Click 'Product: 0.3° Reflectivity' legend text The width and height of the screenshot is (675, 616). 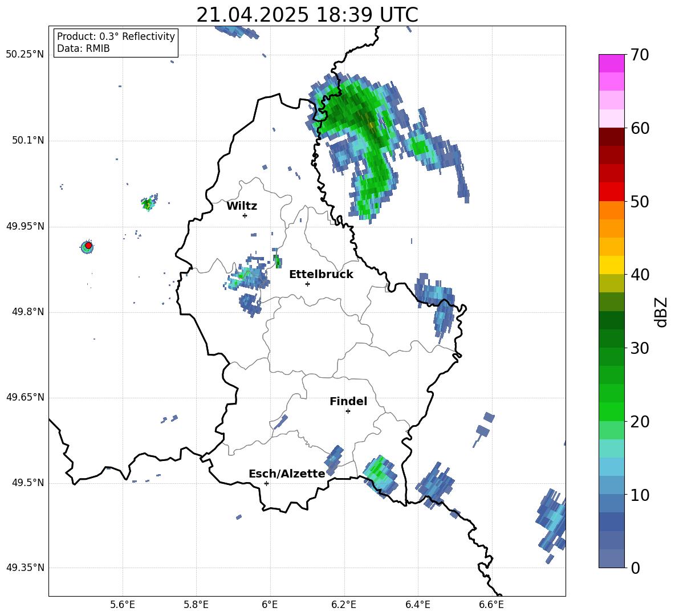[x=116, y=36]
